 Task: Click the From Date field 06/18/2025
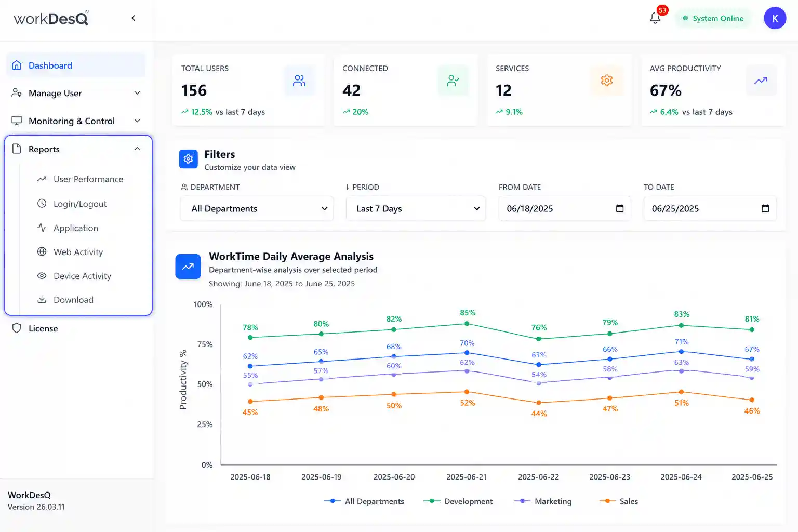click(565, 208)
